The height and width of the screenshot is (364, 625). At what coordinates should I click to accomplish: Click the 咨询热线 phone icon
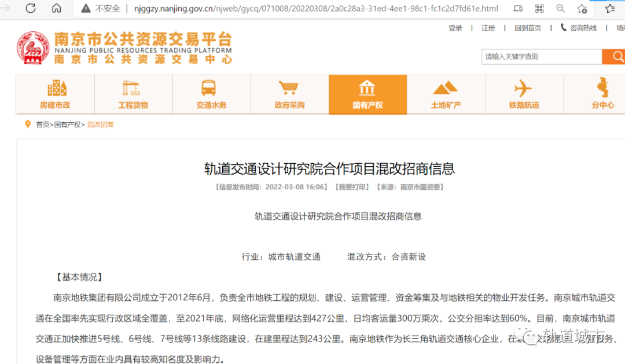pos(563,28)
